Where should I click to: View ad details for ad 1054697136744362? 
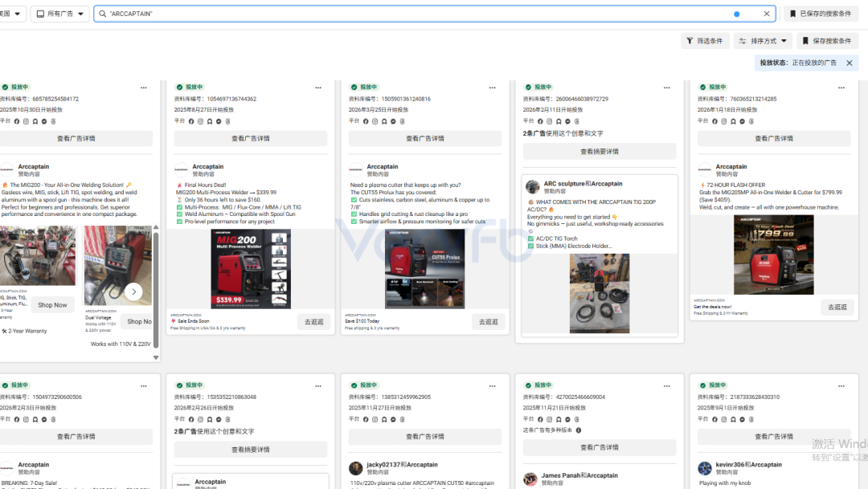click(250, 138)
